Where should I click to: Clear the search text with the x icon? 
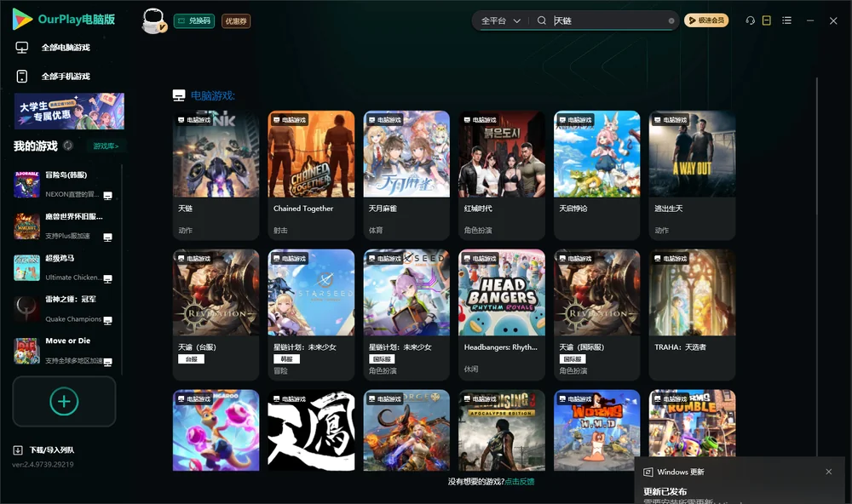[x=671, y=20]
